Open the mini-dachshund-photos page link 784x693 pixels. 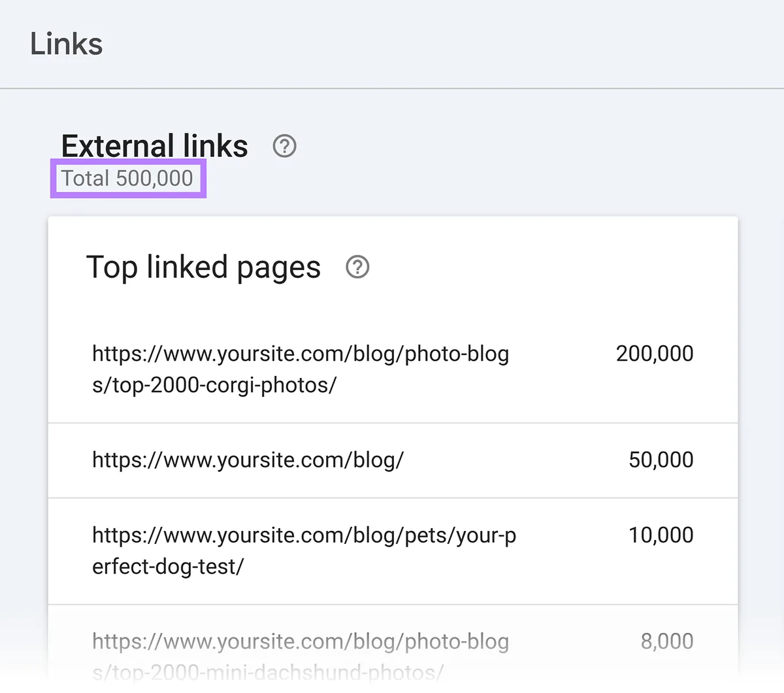[301, 656]
